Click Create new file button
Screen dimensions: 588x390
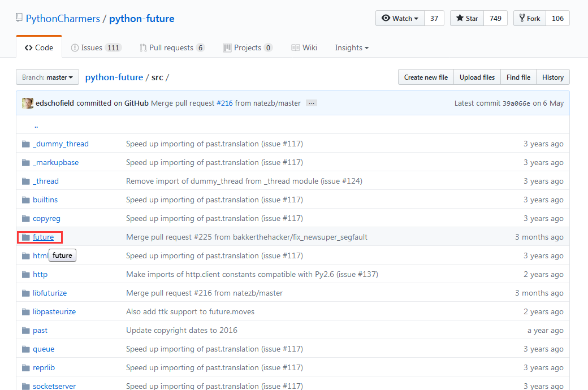[x=426, y=77]
